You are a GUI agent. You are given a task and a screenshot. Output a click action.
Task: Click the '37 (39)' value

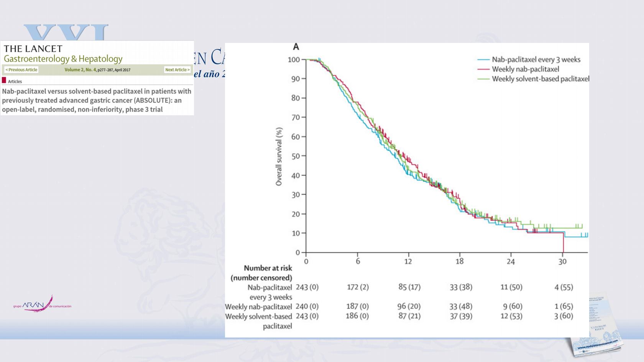pyautogui.click(x=461, y=316)
